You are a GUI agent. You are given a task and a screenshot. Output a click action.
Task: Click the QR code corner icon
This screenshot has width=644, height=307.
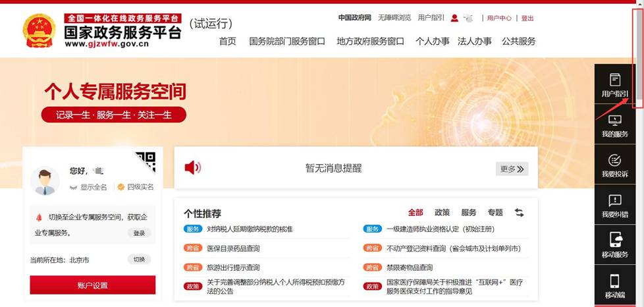pos(146,161)
